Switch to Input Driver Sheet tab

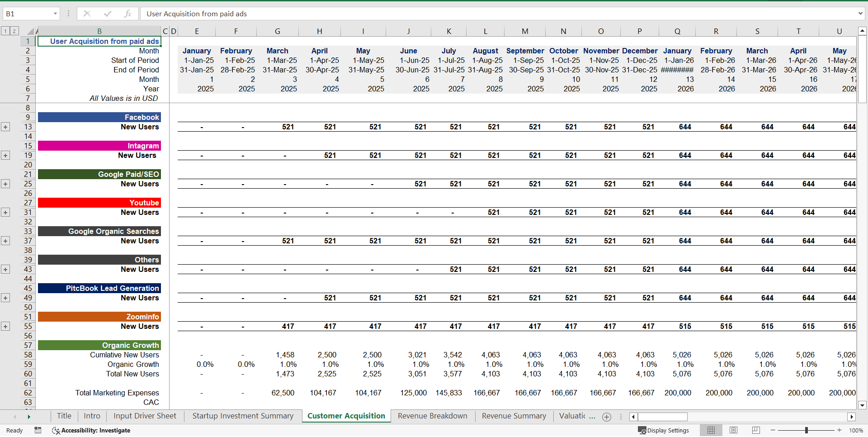[x=145, y=416]
